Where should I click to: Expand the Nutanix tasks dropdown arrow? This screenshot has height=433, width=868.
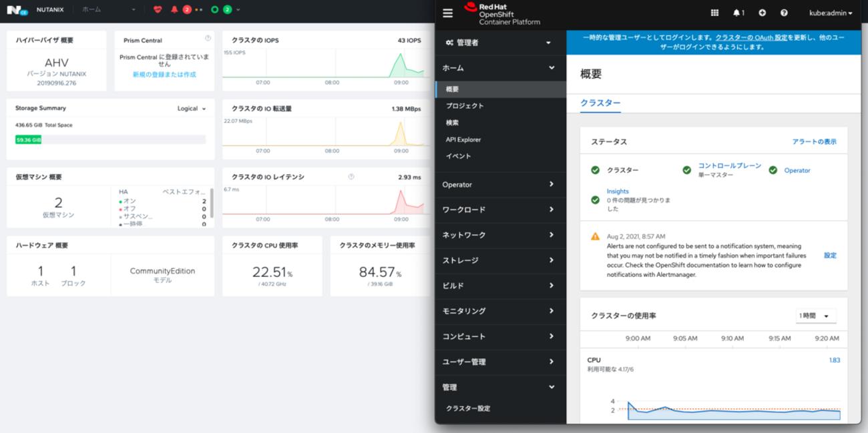tap(239, 10)
